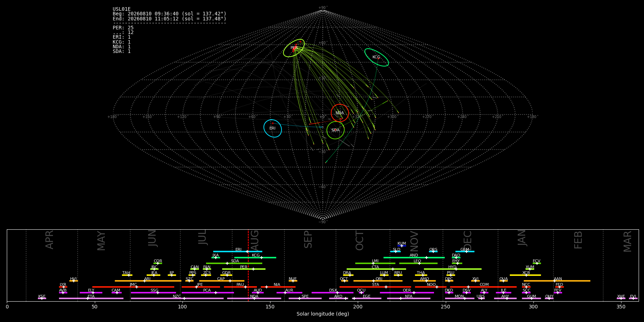Select the NDA red circle in the sky map
The image size is (644, 322).
click(x=340, y=113)
